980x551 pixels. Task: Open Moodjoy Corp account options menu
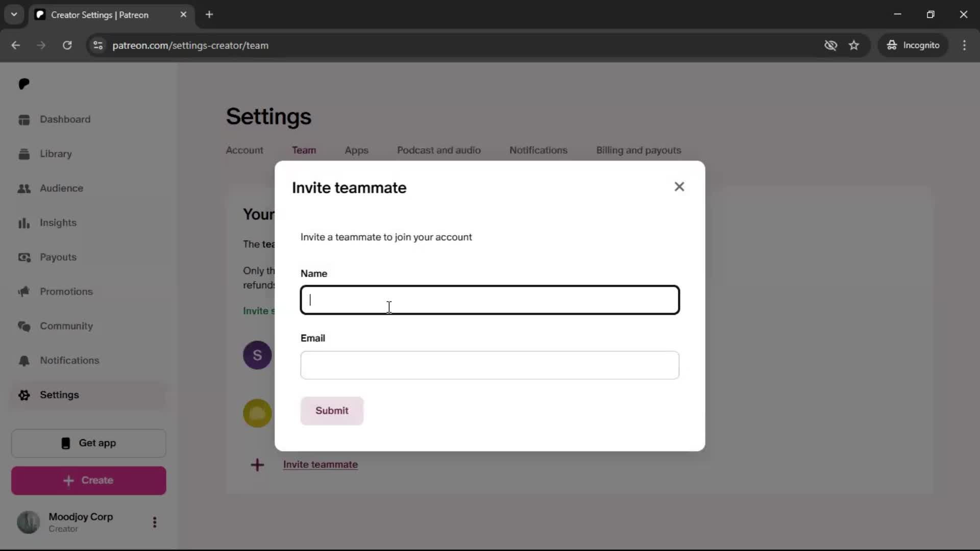click(155, 522)
